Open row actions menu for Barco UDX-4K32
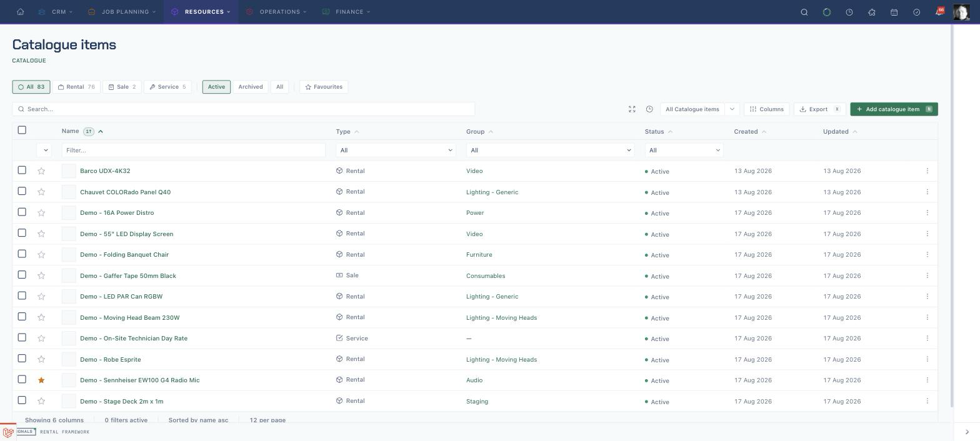The image size is (980, 441). (927, 171)
